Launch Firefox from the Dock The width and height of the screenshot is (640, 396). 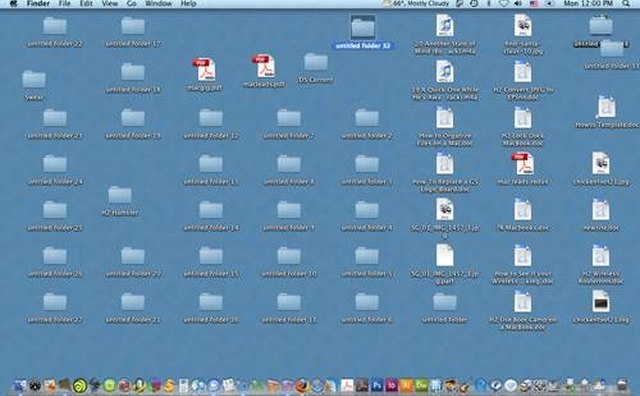pos(302,385)
